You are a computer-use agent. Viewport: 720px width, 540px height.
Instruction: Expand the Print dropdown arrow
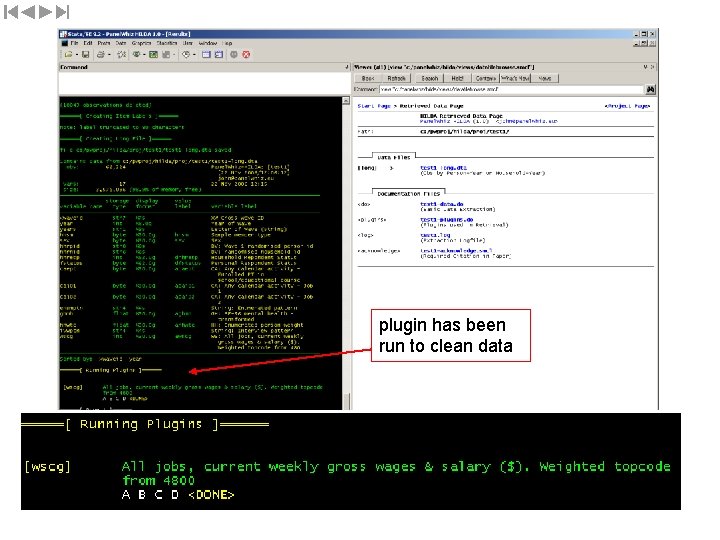pyautogui.click(x=109, y=55)
